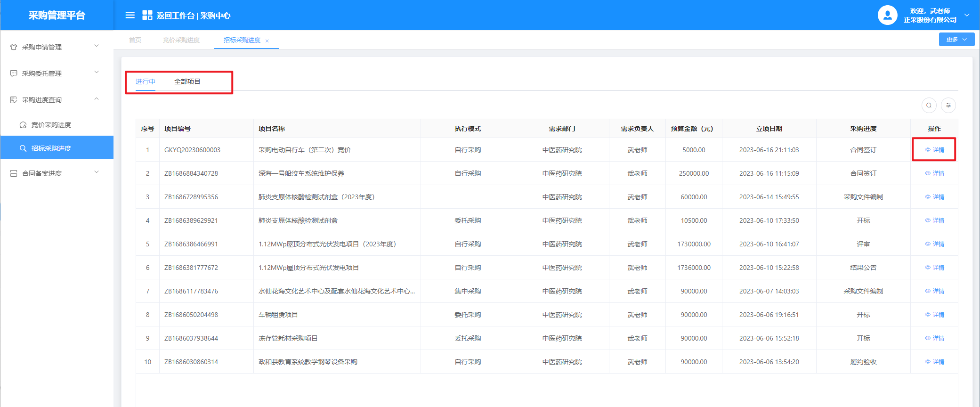This screenshot has height=407, width=980.
Task: Click the 合同备案进度 sidebar icon
Action: (x=14, y=173)
